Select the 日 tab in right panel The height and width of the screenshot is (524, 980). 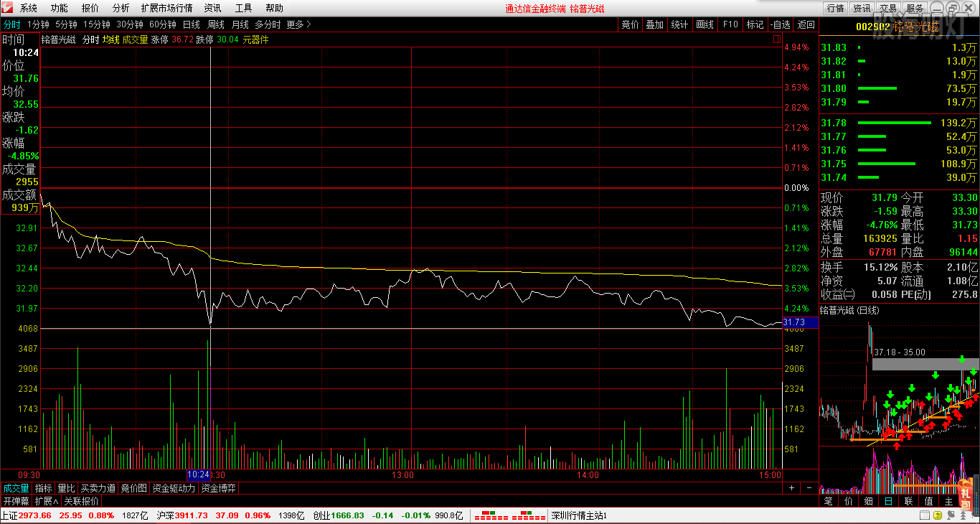[x=888, y=501]
